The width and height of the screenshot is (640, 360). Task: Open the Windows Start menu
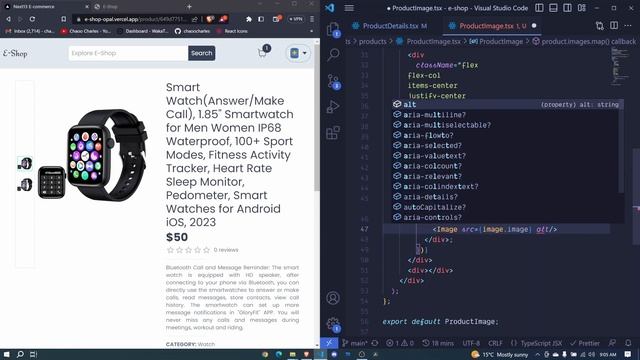coord(6,354)
